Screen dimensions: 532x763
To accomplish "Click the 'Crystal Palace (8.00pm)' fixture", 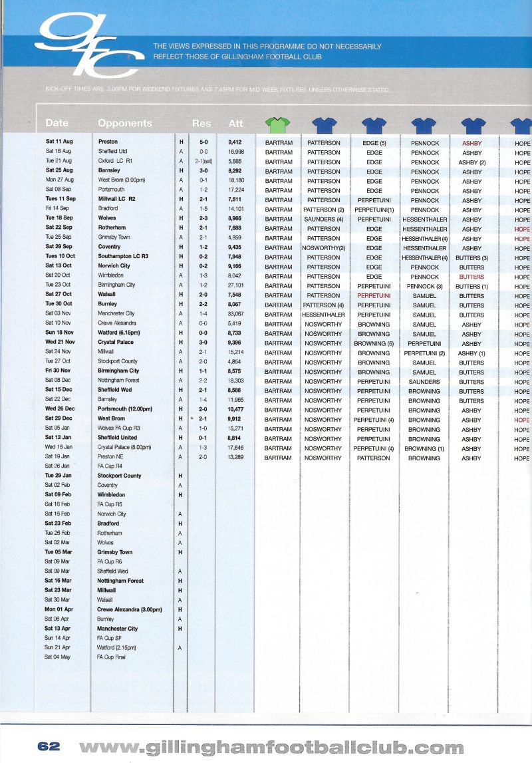I will [124, 447].
